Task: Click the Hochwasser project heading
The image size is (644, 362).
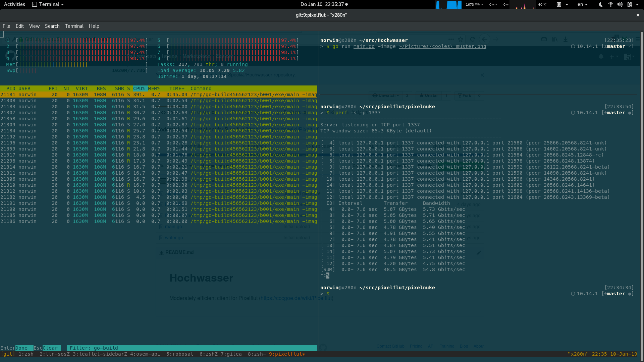Action: [x=201, y=278]
